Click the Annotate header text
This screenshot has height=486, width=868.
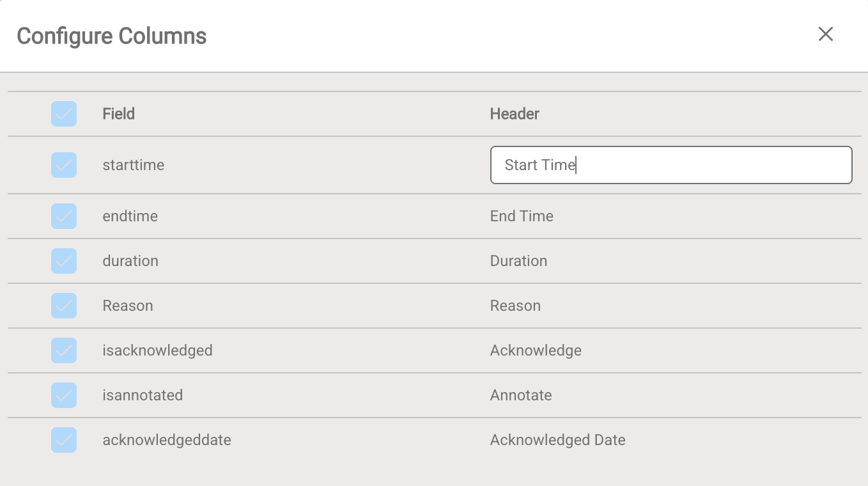point(520,395)
